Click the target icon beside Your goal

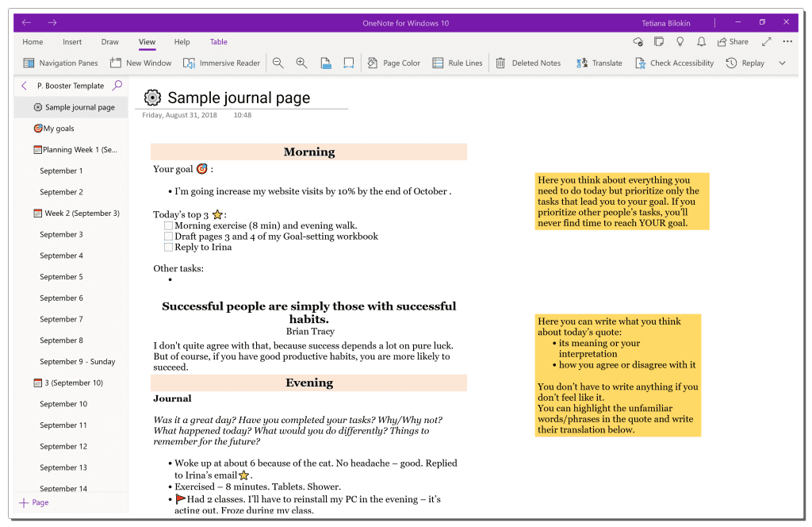pos(202,169)
